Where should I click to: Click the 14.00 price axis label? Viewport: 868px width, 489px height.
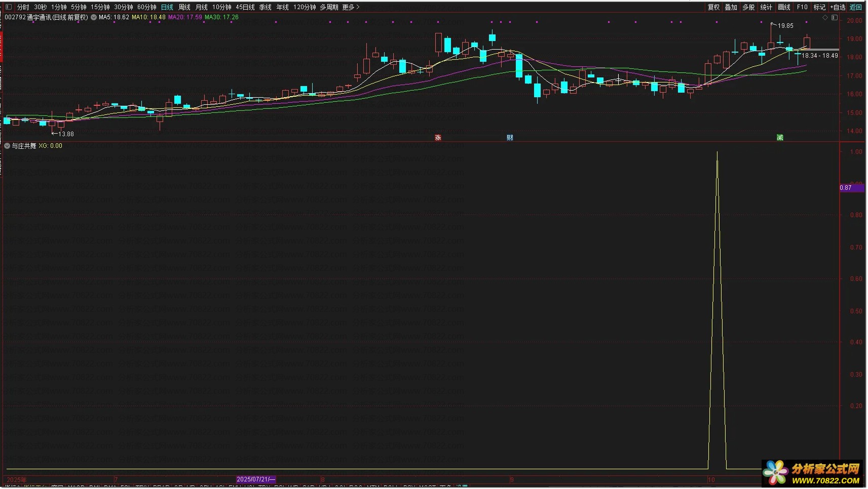pyautogui.click(x=854, y=131)
